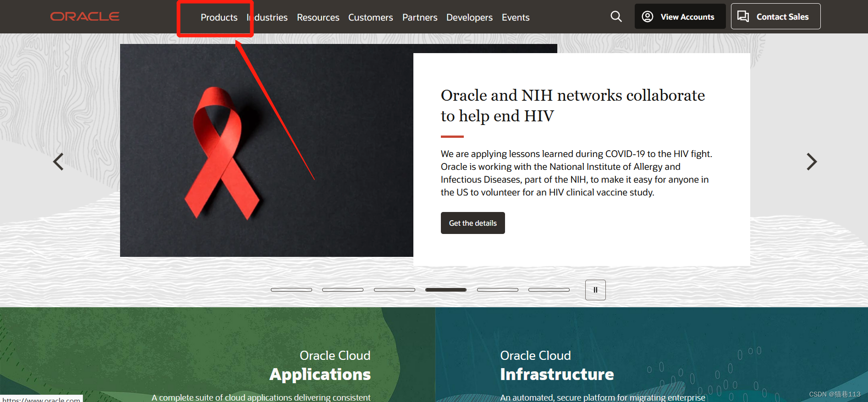The image size is (868, 402).
Task: Click the red ribbon banner image
Action: [267, 150]
